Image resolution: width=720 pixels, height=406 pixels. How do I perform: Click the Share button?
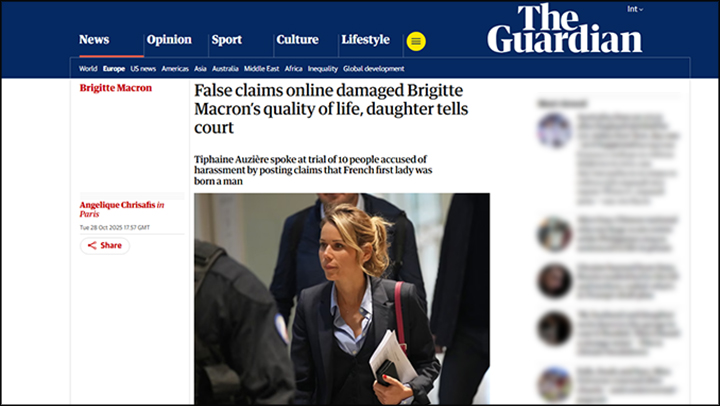pos(105,246)
